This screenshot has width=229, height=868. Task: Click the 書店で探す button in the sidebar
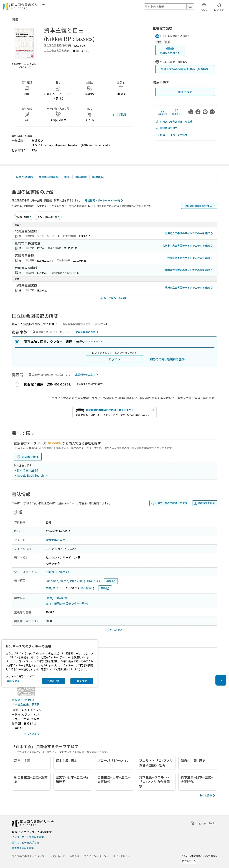click(185, 92)
